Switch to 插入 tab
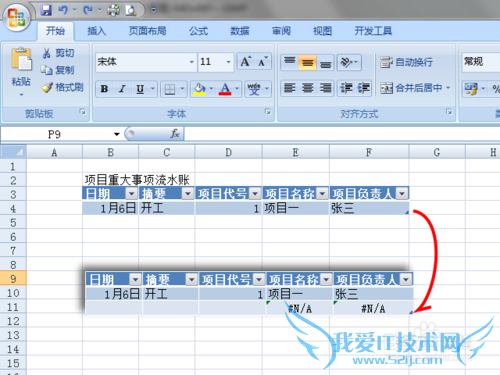The image size is (500, 375). tap(96, 31)
